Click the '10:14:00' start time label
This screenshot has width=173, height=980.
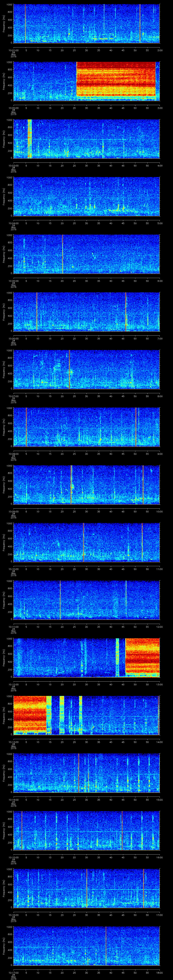click(x=13, y=799)
